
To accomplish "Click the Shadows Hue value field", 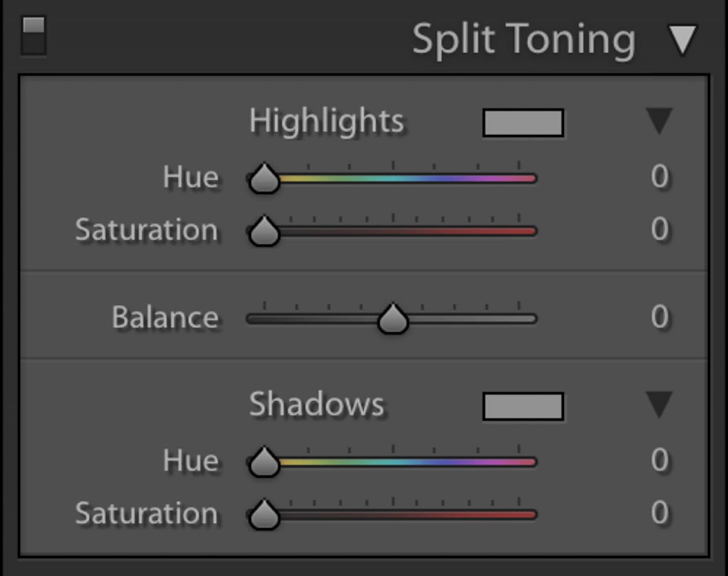I will [659, 460].
